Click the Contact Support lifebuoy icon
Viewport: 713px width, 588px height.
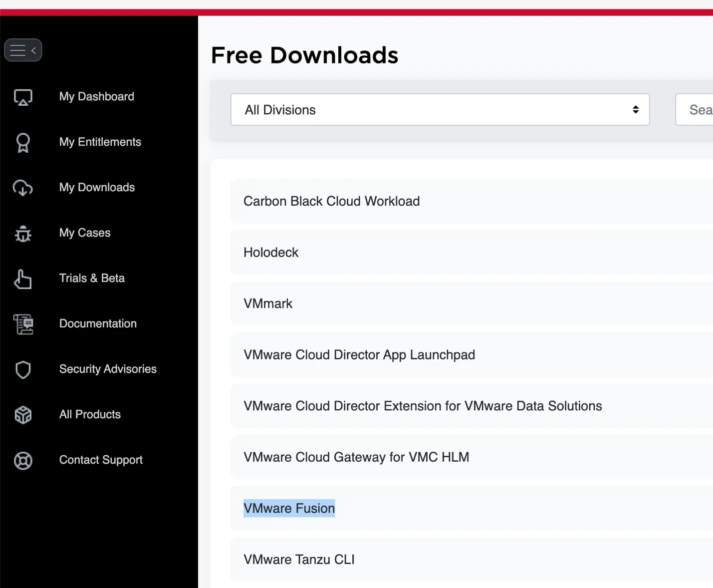[x=23, y=460]
